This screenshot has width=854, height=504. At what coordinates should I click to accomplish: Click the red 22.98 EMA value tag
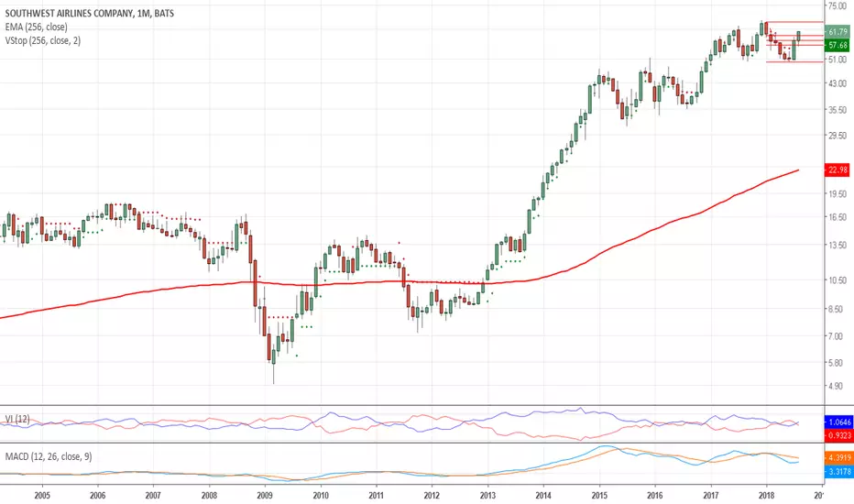pos(838,170)
